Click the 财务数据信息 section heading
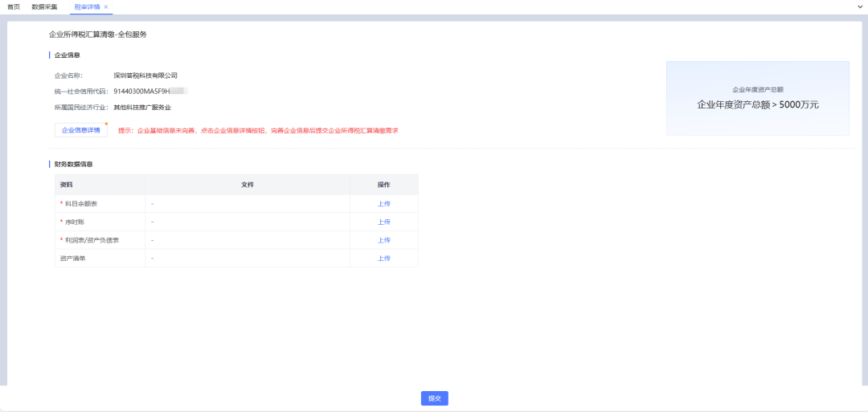The height and width of the screenshot is (412, 868). [74, 165]
